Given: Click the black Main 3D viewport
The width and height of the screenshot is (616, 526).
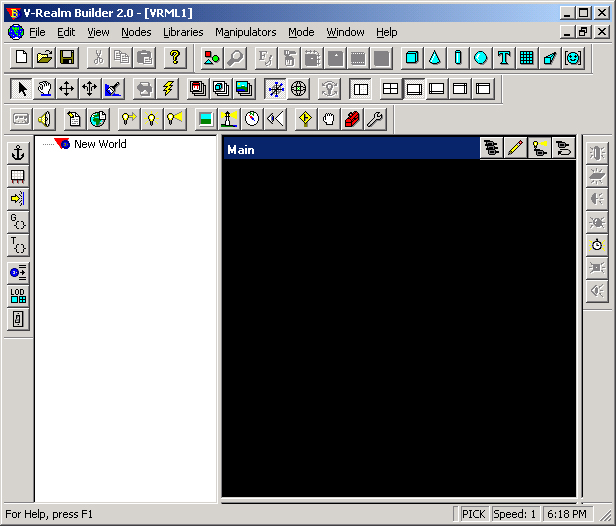Looking at the screenshot, I should coord(399,328).
